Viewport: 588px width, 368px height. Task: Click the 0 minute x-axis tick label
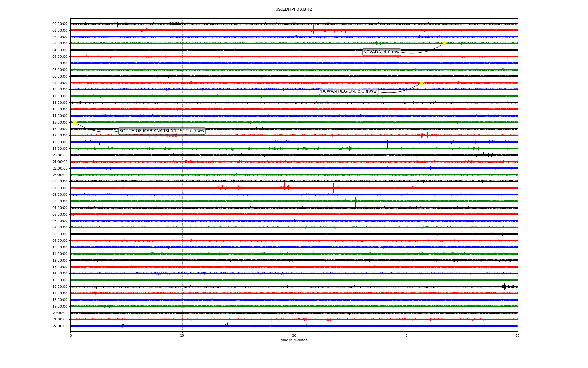coord(71,335)
